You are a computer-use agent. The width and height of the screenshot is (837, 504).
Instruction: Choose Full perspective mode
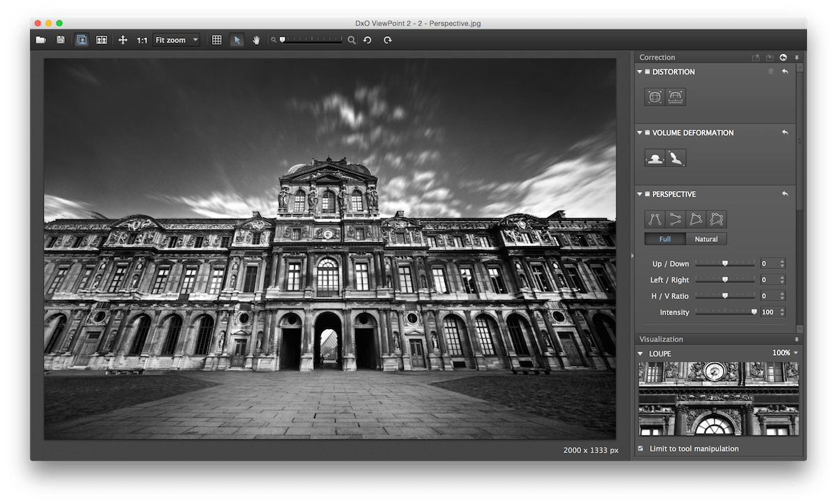coord(665,239)
